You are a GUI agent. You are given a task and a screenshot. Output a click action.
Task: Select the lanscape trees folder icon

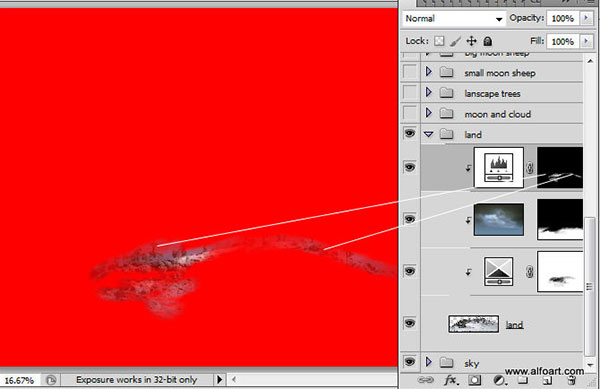pyautogui.click(x=446, y=93)
